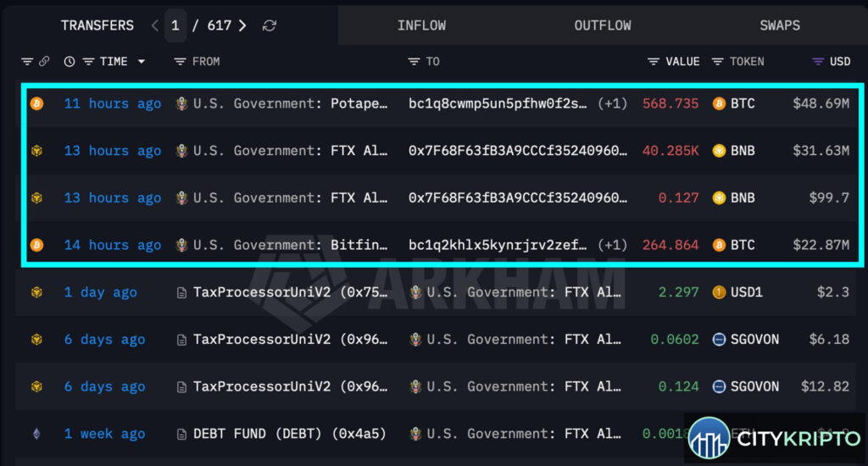Open the TRANSFERS tab
This screenshot has height=466, width=868.
pos(97,25)
